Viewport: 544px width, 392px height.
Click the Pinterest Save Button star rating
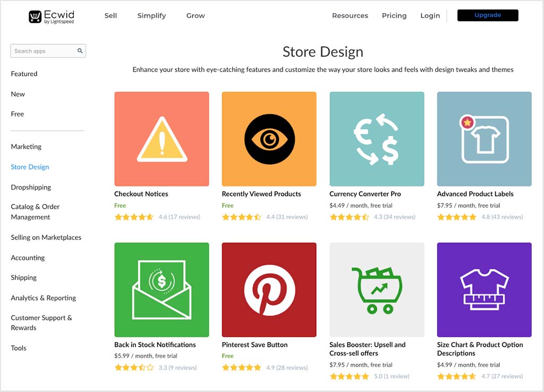pos(242,368)
